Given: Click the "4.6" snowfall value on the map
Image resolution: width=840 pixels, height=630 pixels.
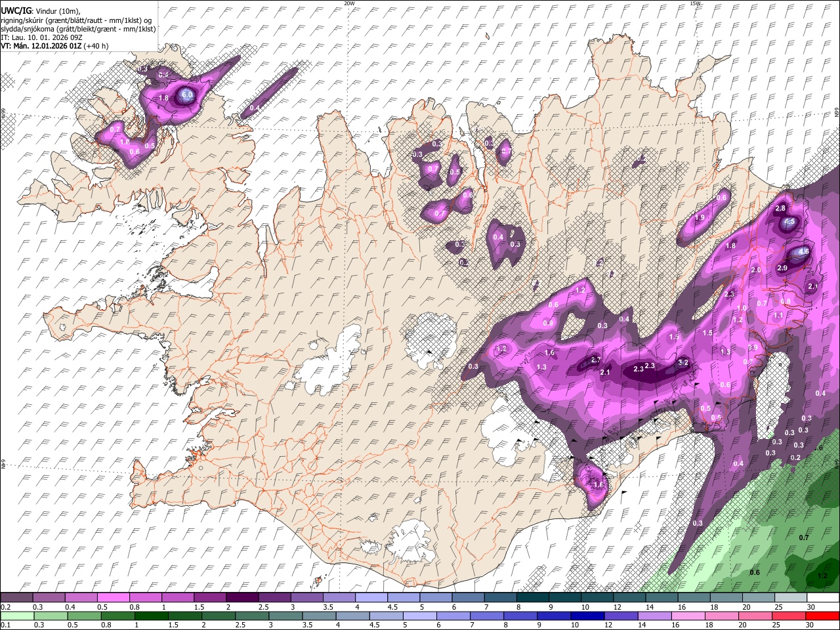Looking at the screenshot, I should pos(804,251).
